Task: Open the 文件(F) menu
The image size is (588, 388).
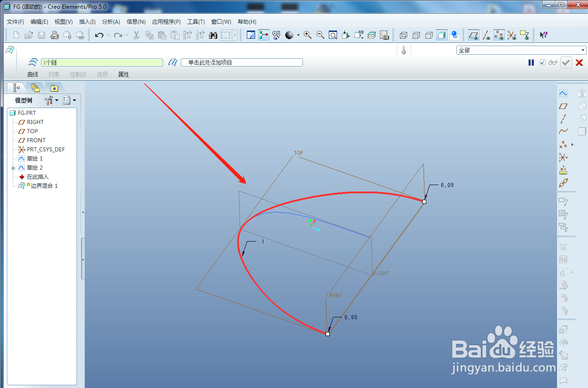Action: click(15, 22)
